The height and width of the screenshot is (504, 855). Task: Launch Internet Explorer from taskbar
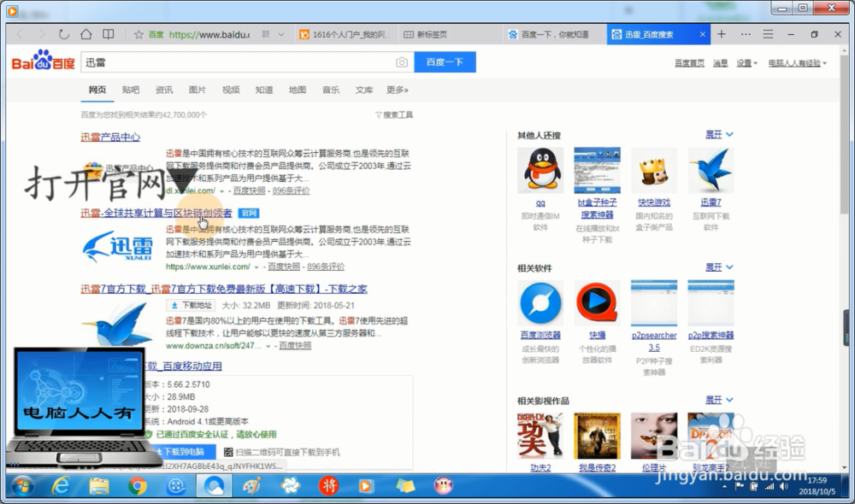tap(61, 486)
